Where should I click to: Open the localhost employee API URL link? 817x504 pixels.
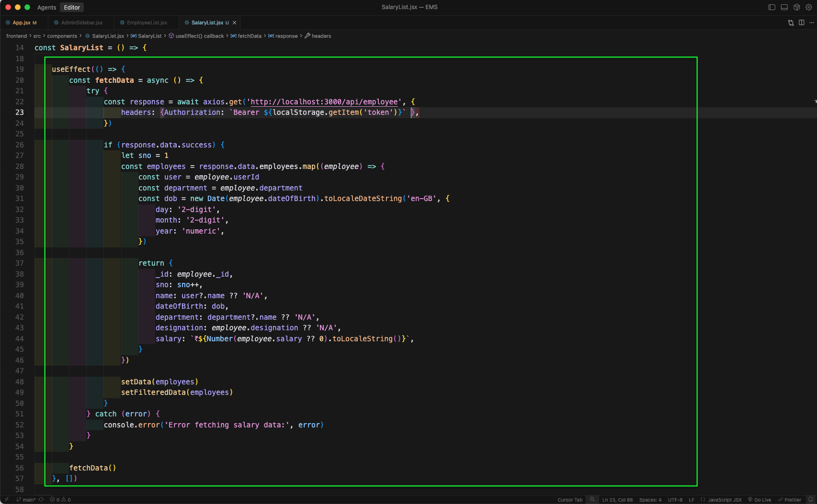(324, 102)
